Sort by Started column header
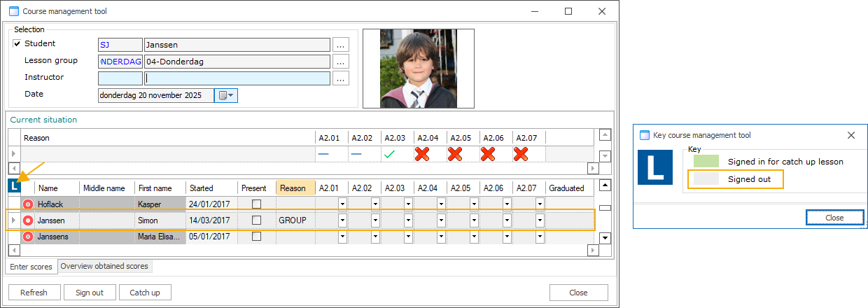The height and width of the screenshot is (308, 868). [211, 188]
